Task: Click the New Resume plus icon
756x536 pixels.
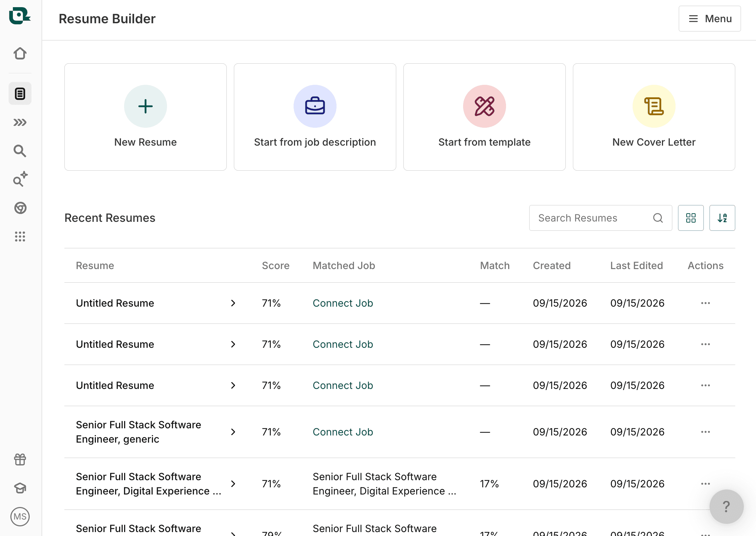Action: click(146, 106)
